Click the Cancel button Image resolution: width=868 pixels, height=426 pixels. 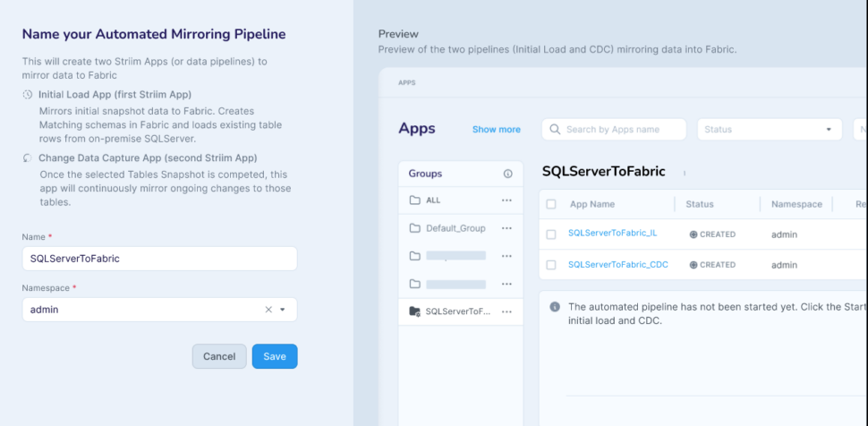219,356
